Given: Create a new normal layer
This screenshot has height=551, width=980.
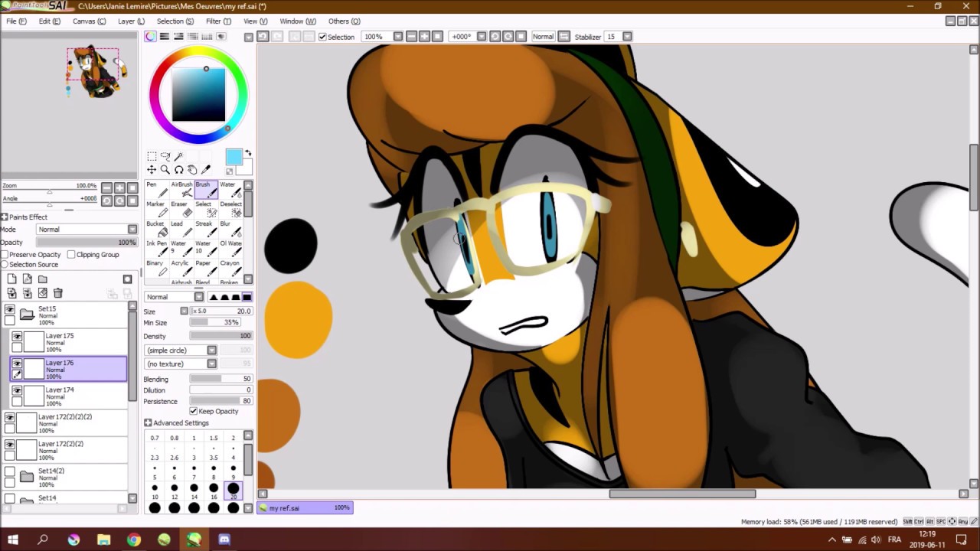Looking at the screenshot, I should point(12,279).
